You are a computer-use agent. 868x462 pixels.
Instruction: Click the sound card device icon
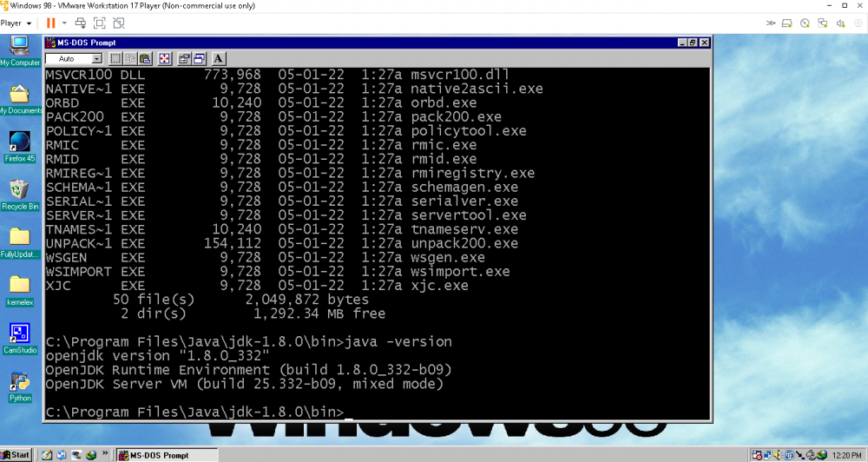pos(841,23)
